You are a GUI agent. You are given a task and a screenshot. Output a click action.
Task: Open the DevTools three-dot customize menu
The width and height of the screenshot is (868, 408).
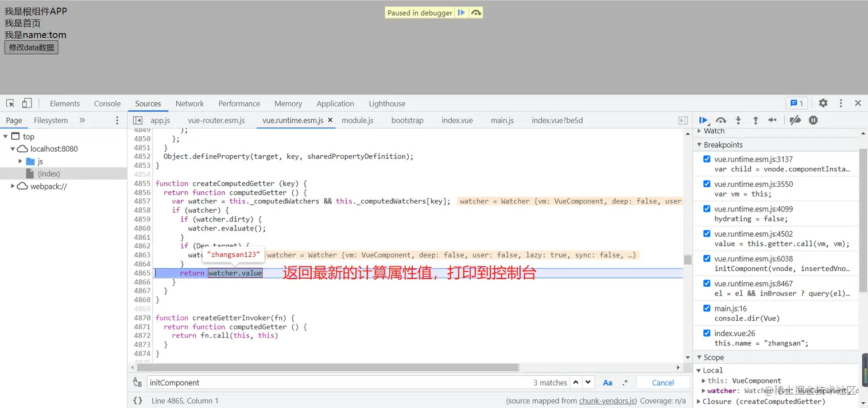point(841,103)
